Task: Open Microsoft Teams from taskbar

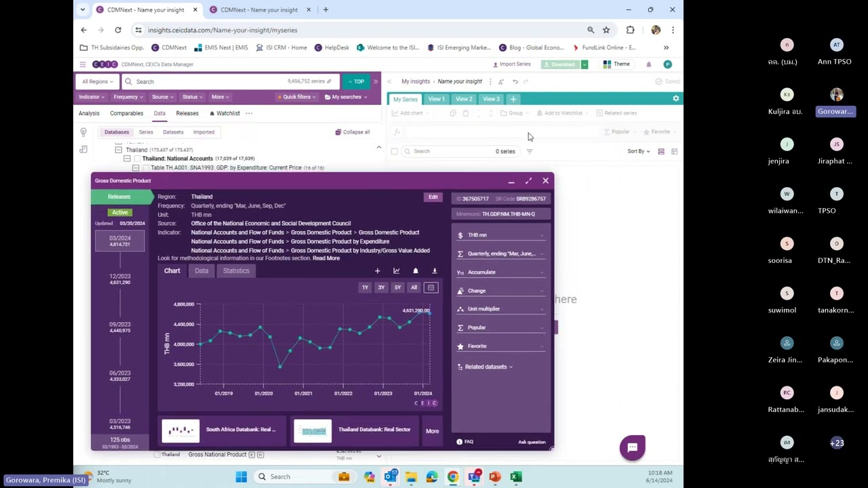Action: coord(474,476)
